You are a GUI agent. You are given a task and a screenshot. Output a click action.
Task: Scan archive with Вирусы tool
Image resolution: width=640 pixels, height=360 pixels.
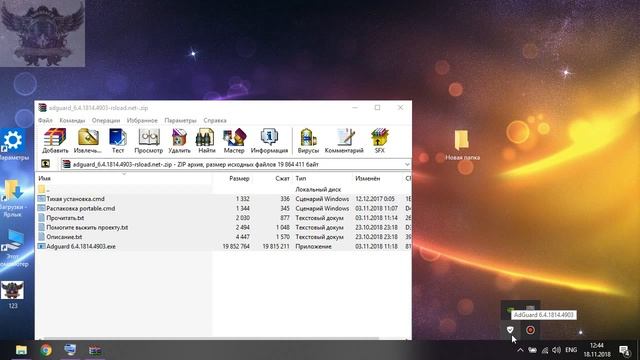click(x=308, y=141)
